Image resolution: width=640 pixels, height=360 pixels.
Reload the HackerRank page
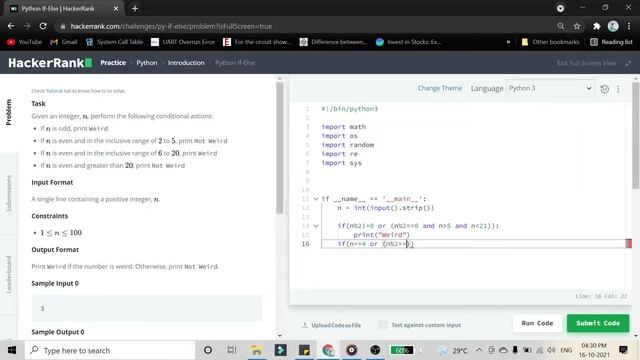(43, 26)
